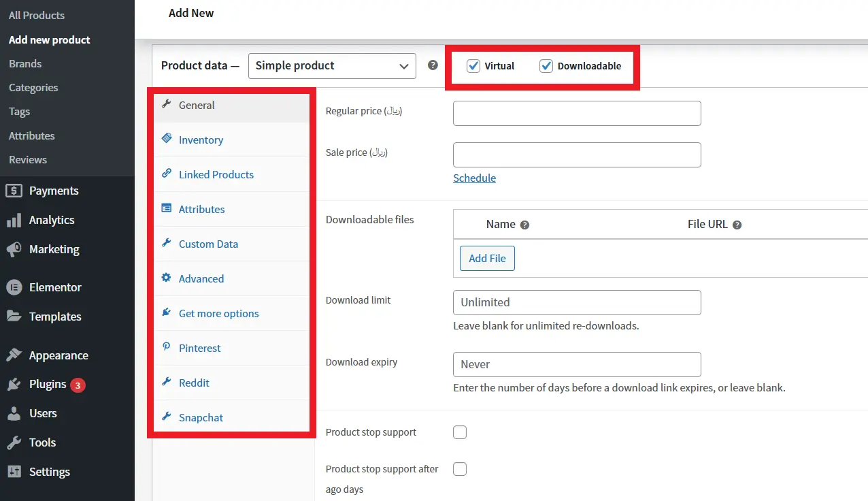Select the Pinterest product data tab icon
Screen dimensions: 868x501
(x=167, y=348)
